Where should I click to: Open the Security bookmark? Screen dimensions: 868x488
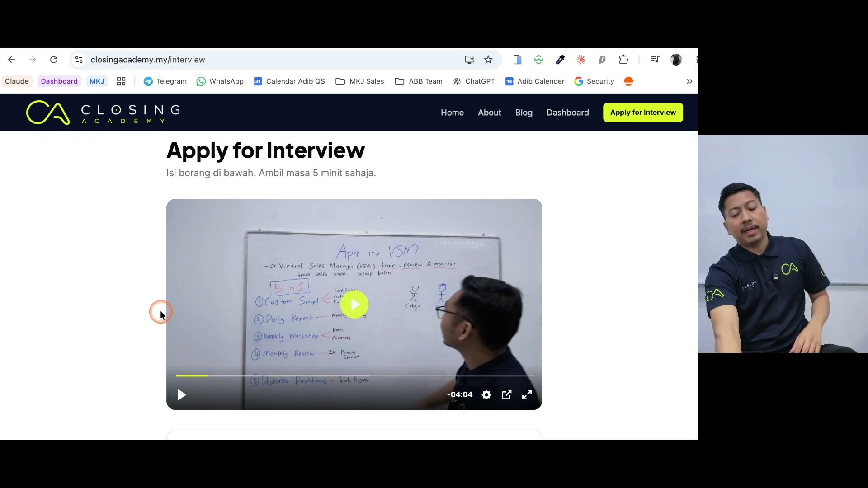coord(594,81)
